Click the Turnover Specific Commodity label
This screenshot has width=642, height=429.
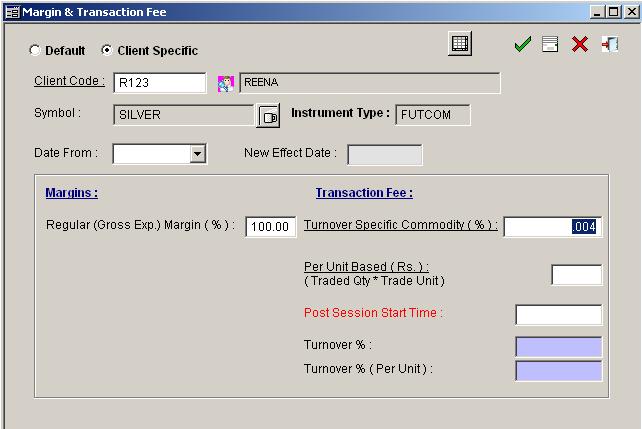coord(400,225)
